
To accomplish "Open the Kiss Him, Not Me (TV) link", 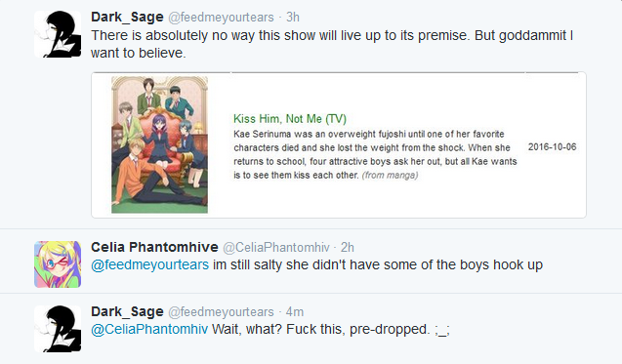I will coord(290,118).
